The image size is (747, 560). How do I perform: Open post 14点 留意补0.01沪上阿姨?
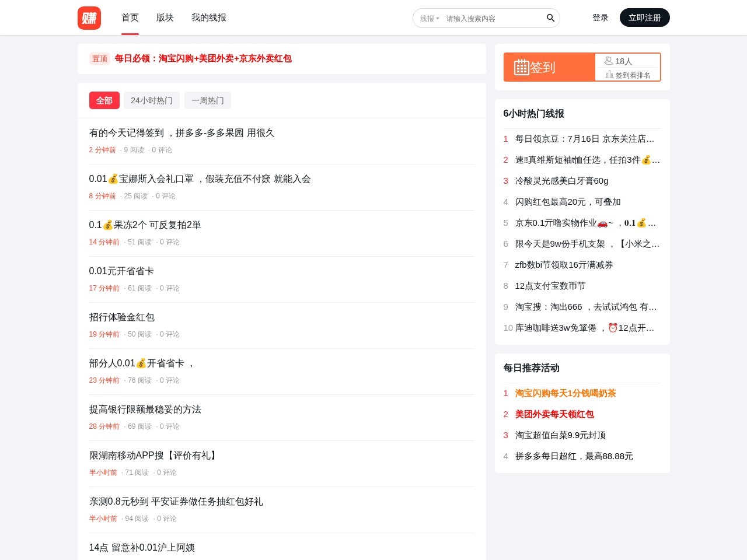tap(142, 548)
